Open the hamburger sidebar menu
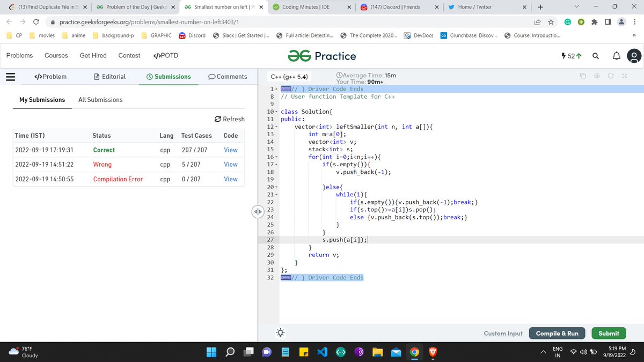Viewport: 644px width, 362px height. pyautogui.click(x=10, y=77)
